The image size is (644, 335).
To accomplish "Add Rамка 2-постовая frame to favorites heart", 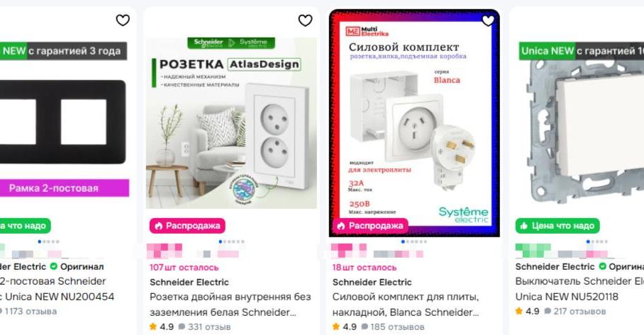I will (x=123, y=20).
